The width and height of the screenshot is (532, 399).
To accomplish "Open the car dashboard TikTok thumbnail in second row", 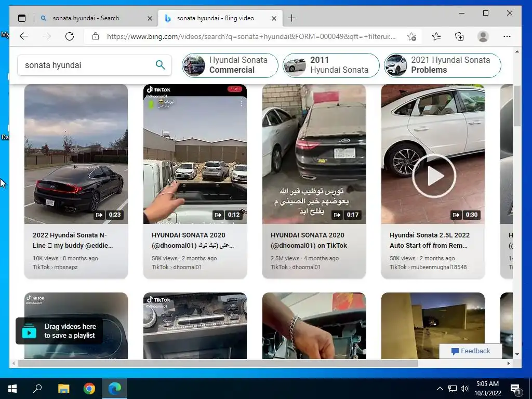I will tap(195, 326).
